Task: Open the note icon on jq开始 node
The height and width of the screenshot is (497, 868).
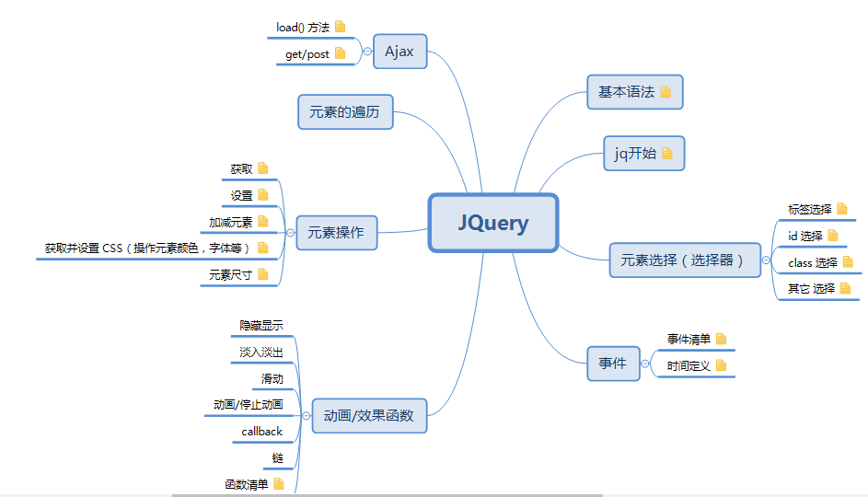Action: pos(667,154)
